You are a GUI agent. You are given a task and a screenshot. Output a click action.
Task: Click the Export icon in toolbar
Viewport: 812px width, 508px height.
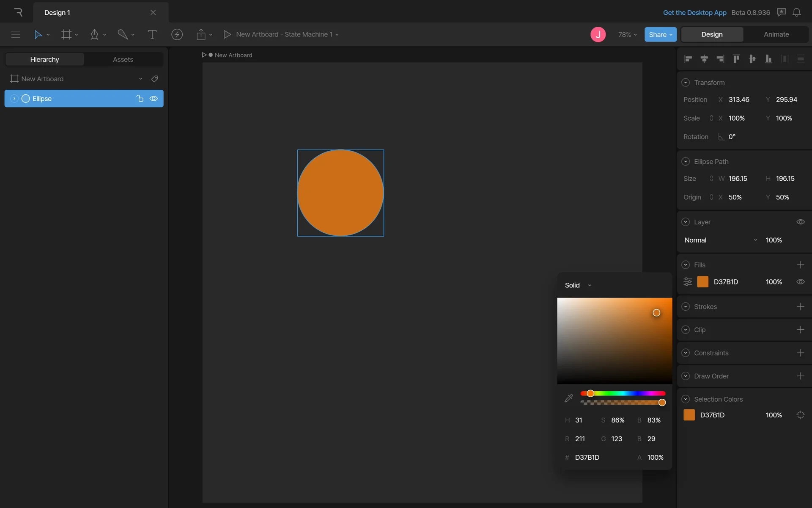point(201,35)
